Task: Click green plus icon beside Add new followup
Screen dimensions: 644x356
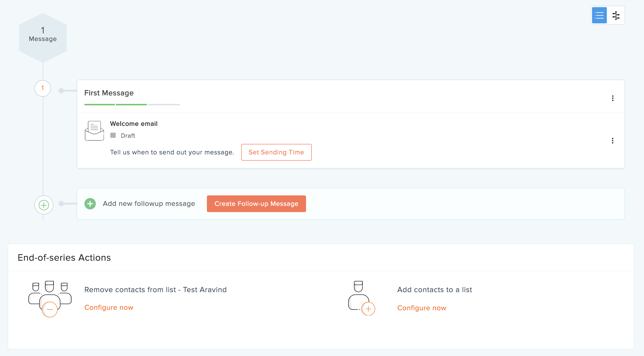Action: click(90, 204)
